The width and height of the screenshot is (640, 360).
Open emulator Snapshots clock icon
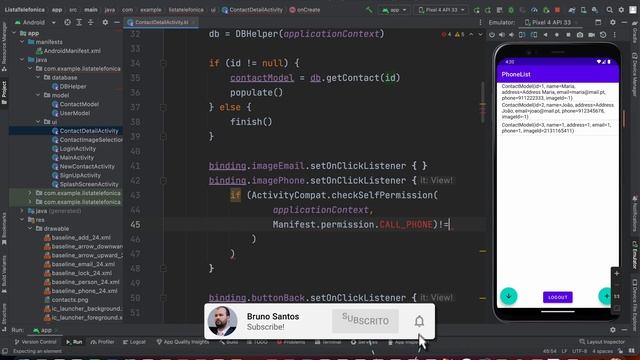[x=603, y=35]
